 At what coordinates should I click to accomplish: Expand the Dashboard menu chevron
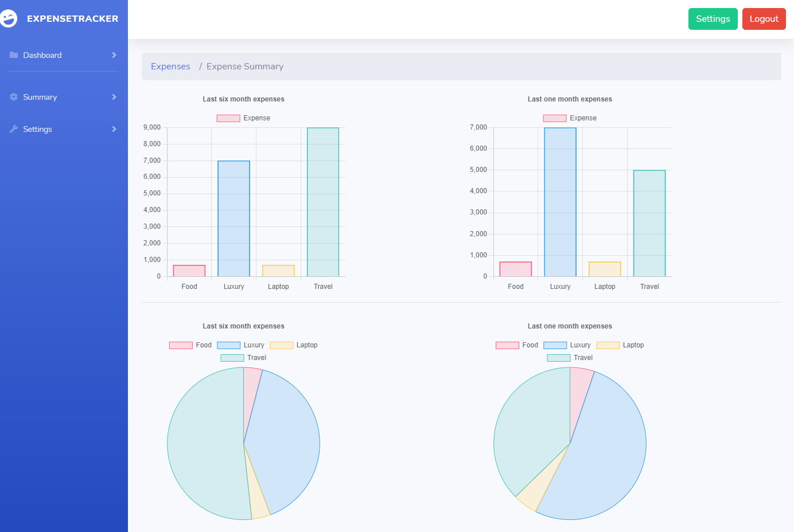[x=114, y=55]
